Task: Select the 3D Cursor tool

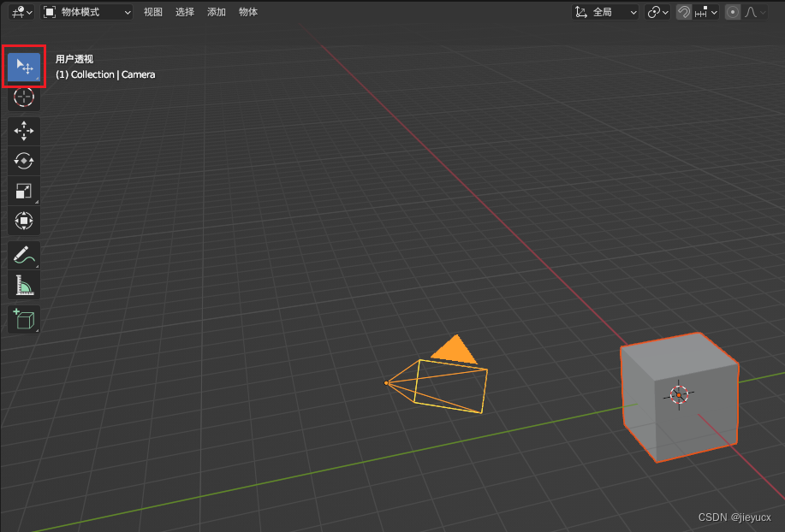Action: (x=24, y=97)
